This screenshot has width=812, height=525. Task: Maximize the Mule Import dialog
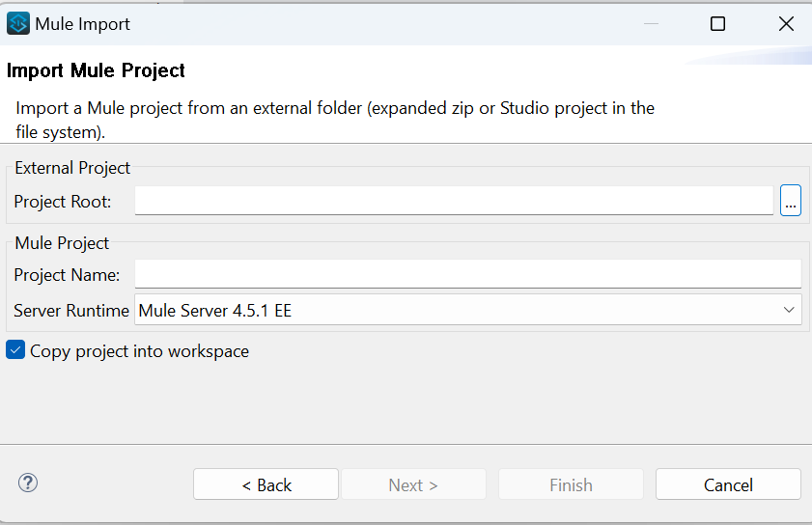(717, 24)
